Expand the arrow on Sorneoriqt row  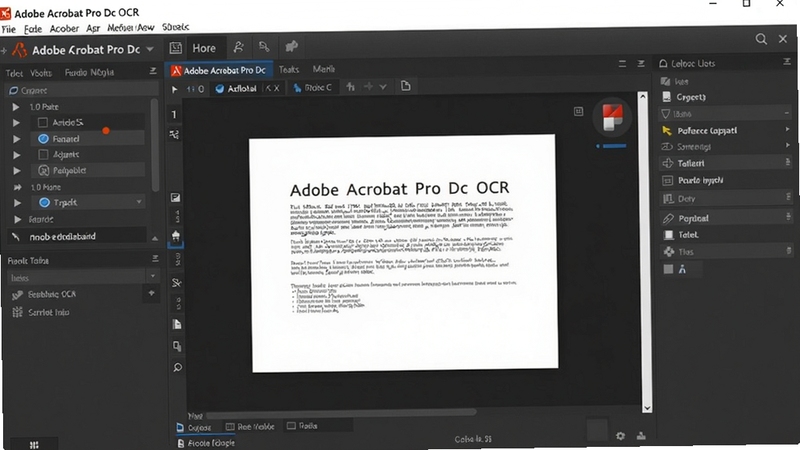coord(788,145)
